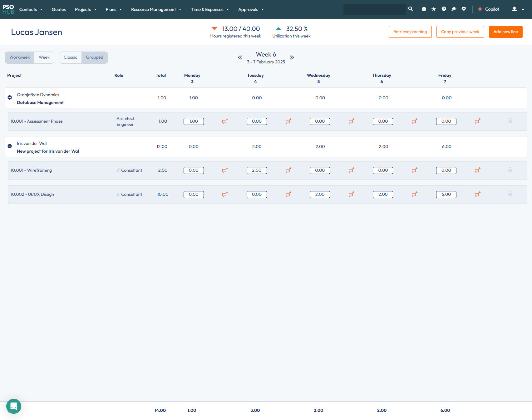Open the chat support widget
Screen dimensions: 532x420
coord(14,406)
